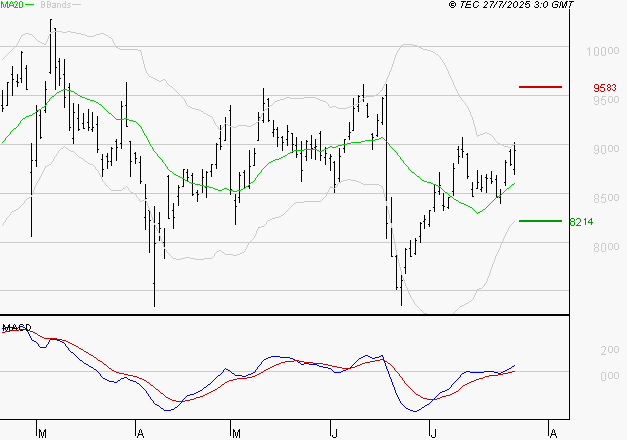The image size is (627, 440).
Task: Click the TEC copyright timestamp text
Action: 511,4
